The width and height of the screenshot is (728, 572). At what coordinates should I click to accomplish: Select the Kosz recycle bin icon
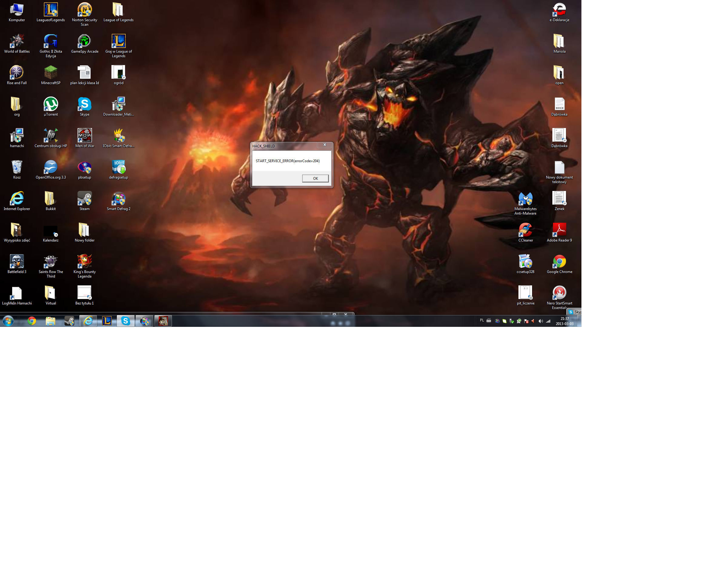(x=17, y=170)
